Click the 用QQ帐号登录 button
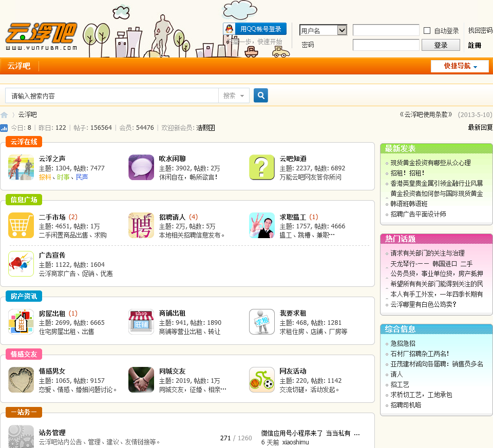This screenshot has height=448, width=493. coord(255,29)
